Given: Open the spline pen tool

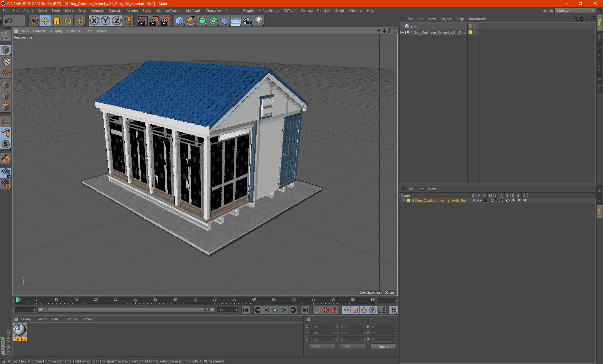Looking at the screenshot, I should click(191, 21).
